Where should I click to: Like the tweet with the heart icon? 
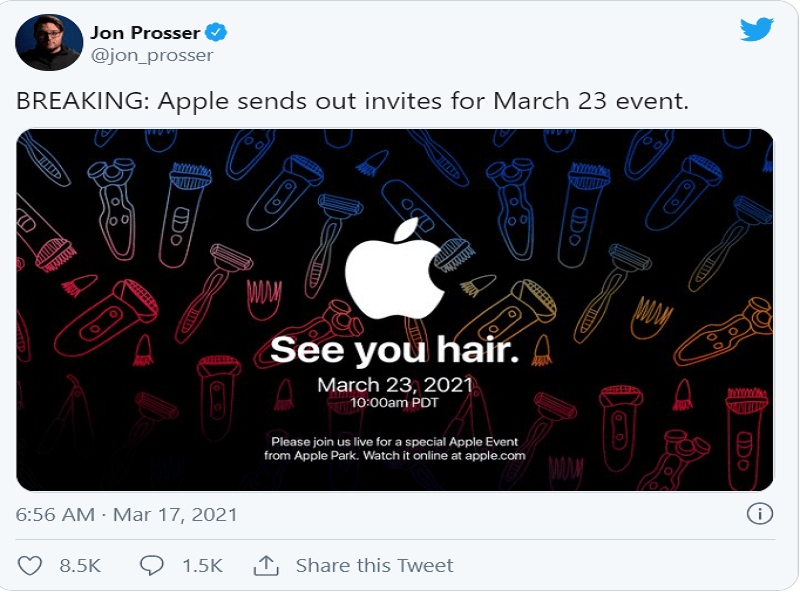(x=31, y=565)
